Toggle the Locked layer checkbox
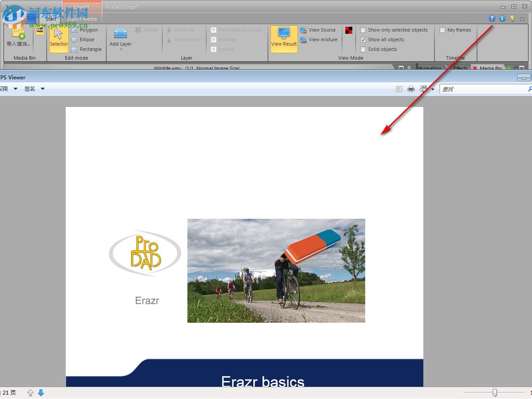 213,49
